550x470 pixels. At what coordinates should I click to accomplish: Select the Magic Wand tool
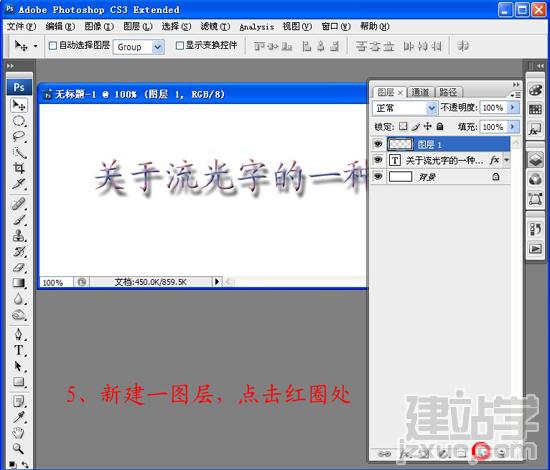(19, 153)
